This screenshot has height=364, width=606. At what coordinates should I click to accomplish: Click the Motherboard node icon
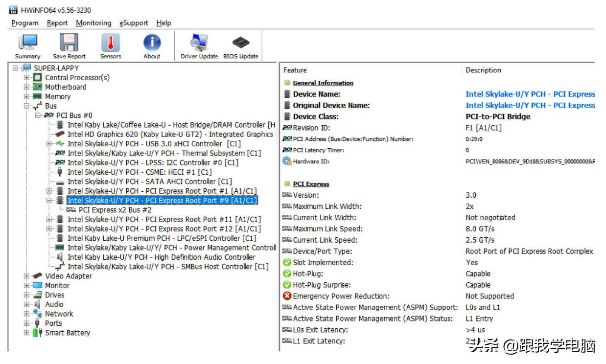click(x=38, y=87)
